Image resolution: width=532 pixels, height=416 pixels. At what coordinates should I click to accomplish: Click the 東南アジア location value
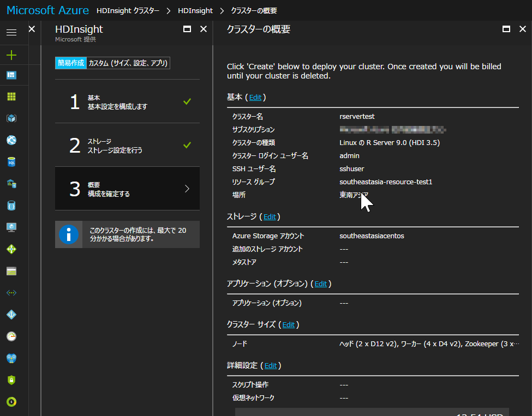[354, 195]
